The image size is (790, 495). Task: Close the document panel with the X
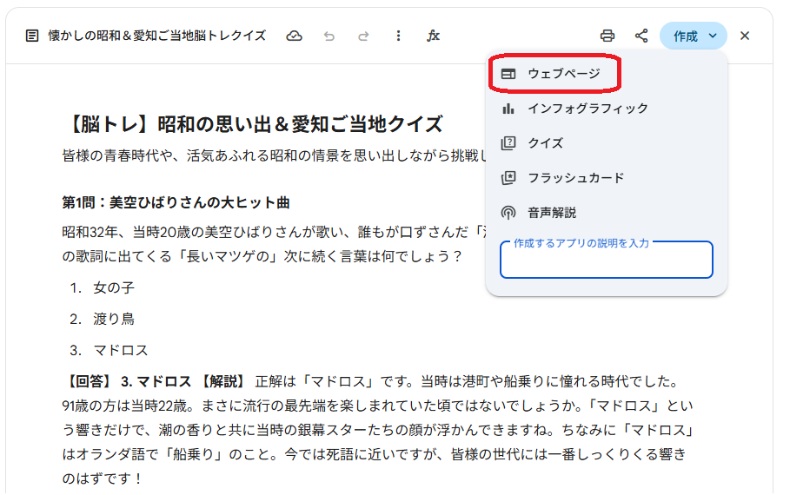pos(744,36)
